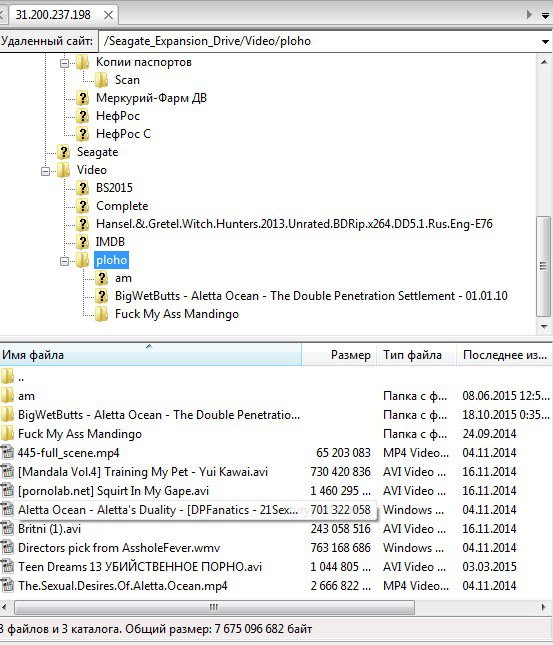Collapse the Video tree node
Image resolution: width=553 pixels, height=645 pixels.
click(45, 171)
